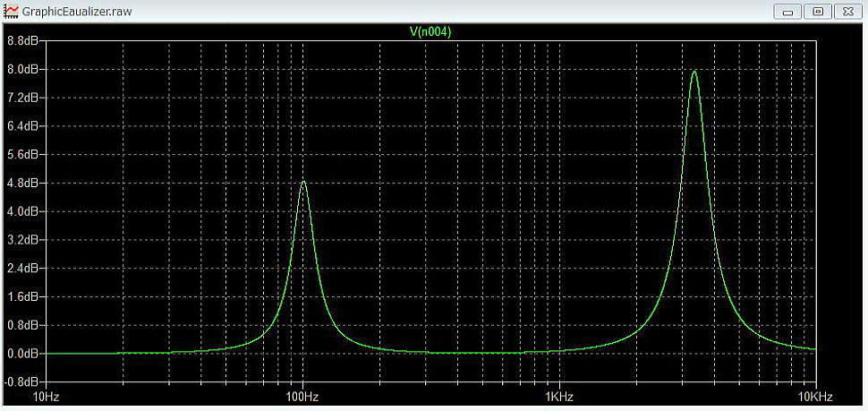The width and height of the screenshot is (868, 411).
Task: Click the 4.8dB vertical axis label
Action: [x=22, y=183]
